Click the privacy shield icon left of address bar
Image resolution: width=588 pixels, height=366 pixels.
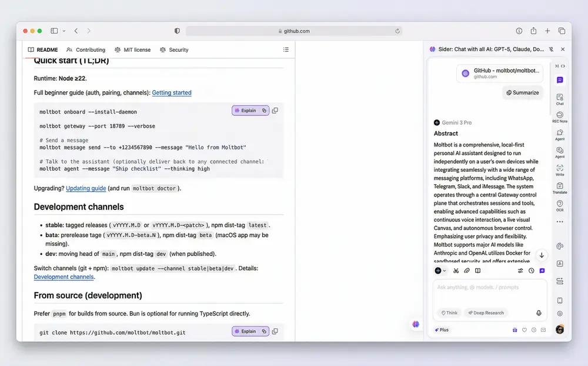click(177, 31)
